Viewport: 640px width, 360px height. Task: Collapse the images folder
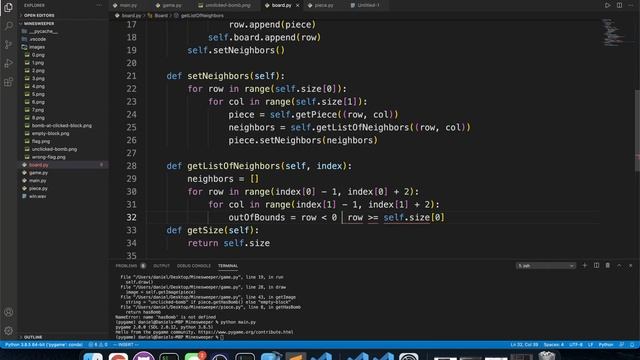(37, 47)
